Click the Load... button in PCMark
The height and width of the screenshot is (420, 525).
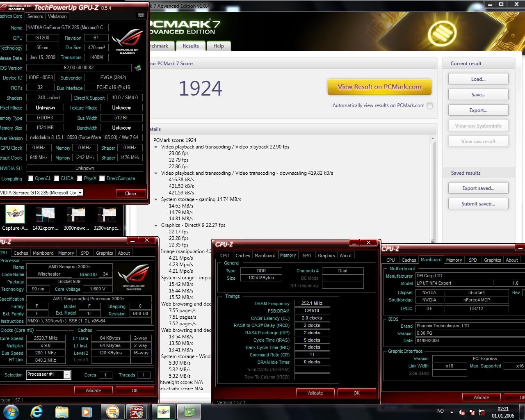tap(478, 79)
